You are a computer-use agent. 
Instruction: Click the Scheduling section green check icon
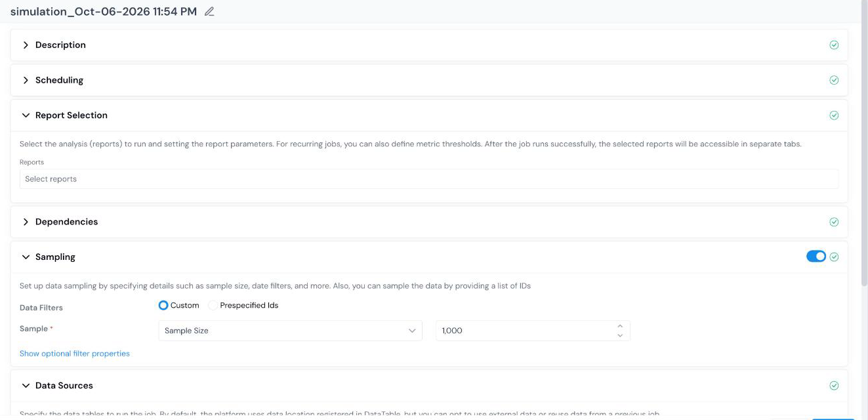(x=834, y=80)
